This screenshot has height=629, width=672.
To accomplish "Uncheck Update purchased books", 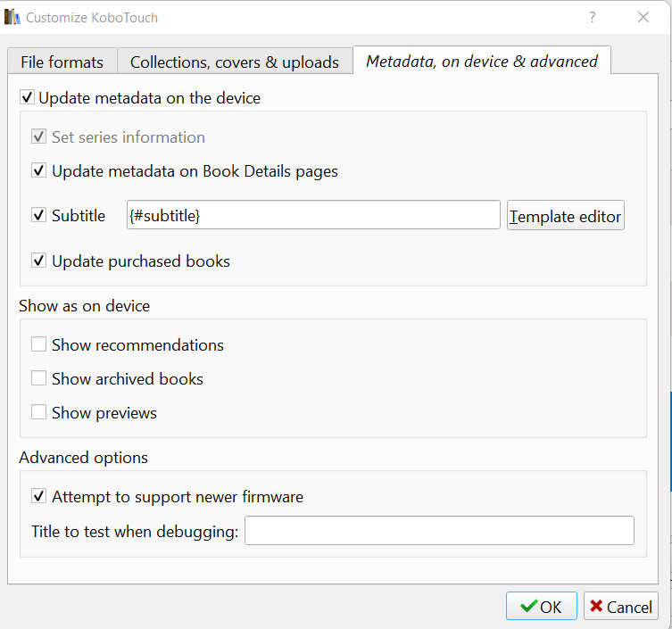I will 38,261.
